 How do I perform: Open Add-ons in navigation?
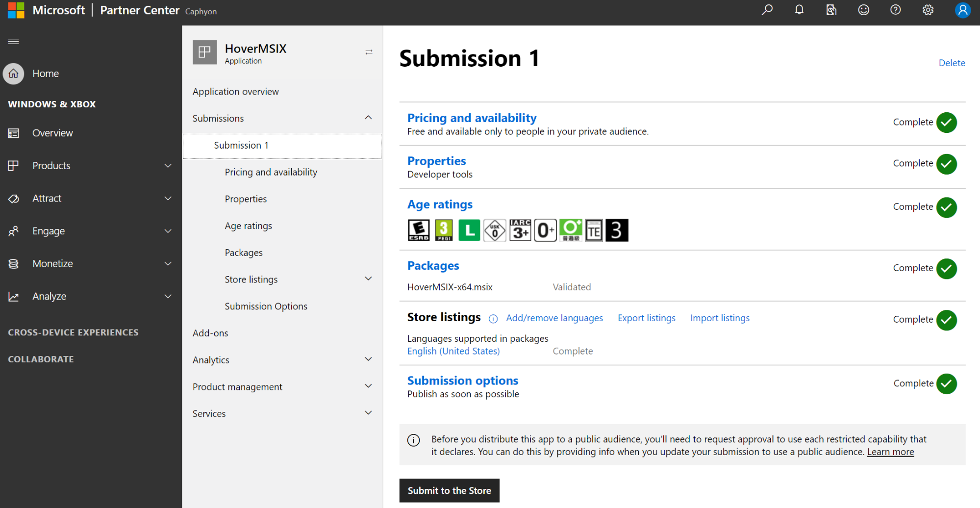tap(210, 333)
